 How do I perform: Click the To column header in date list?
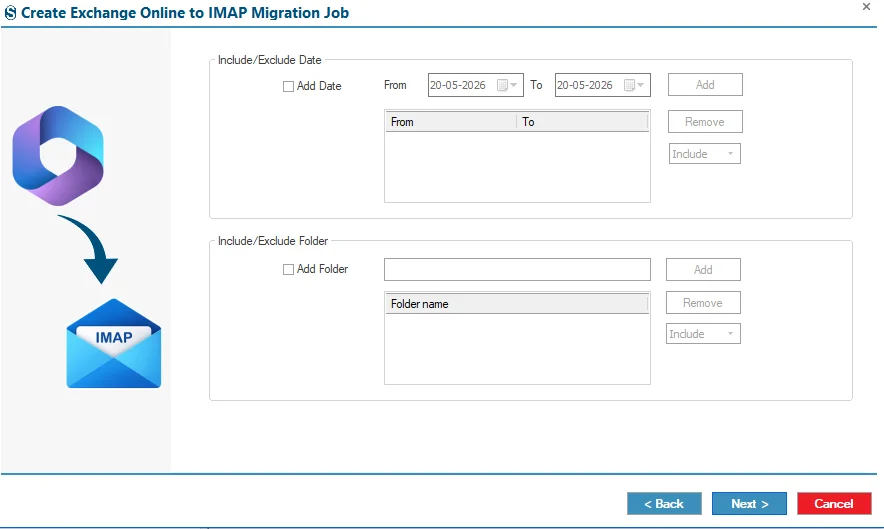(x=582, y=122)
